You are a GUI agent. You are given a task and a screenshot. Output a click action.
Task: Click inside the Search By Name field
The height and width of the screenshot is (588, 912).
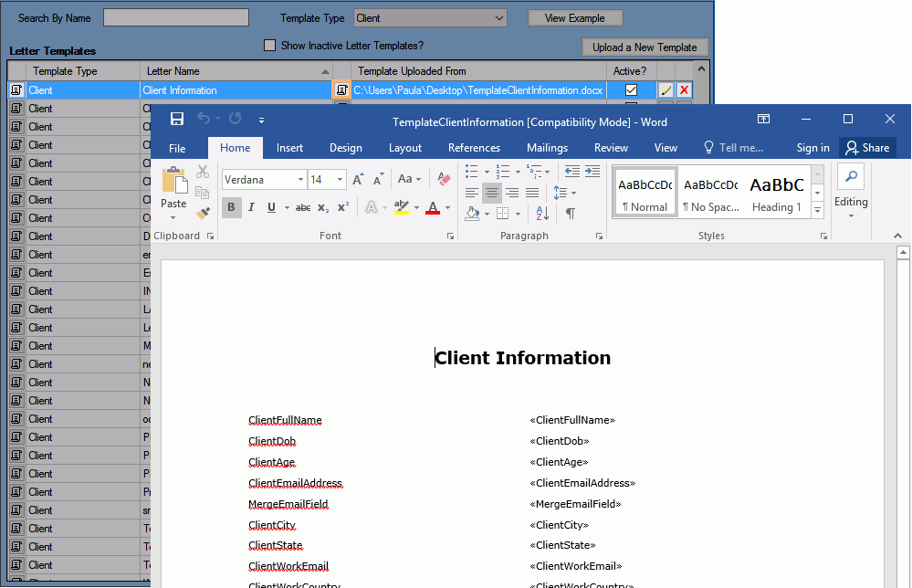(x=176, y=18)
